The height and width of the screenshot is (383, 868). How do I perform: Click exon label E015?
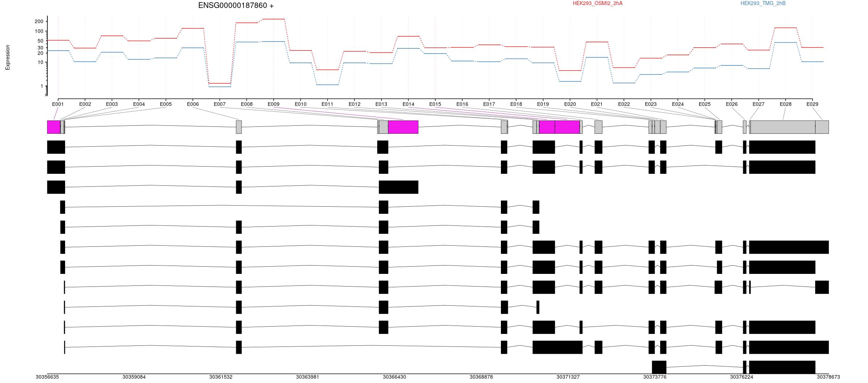point(435,104)
